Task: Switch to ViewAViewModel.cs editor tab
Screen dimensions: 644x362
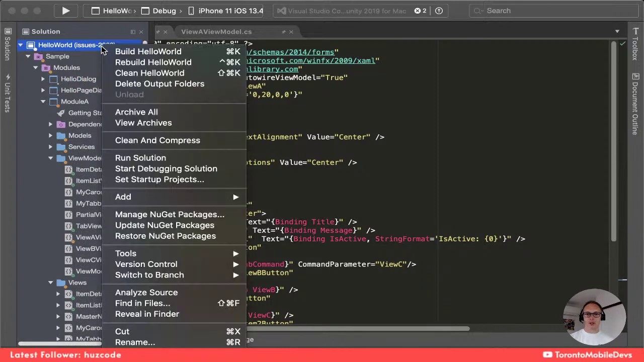Action: (216, 32)
